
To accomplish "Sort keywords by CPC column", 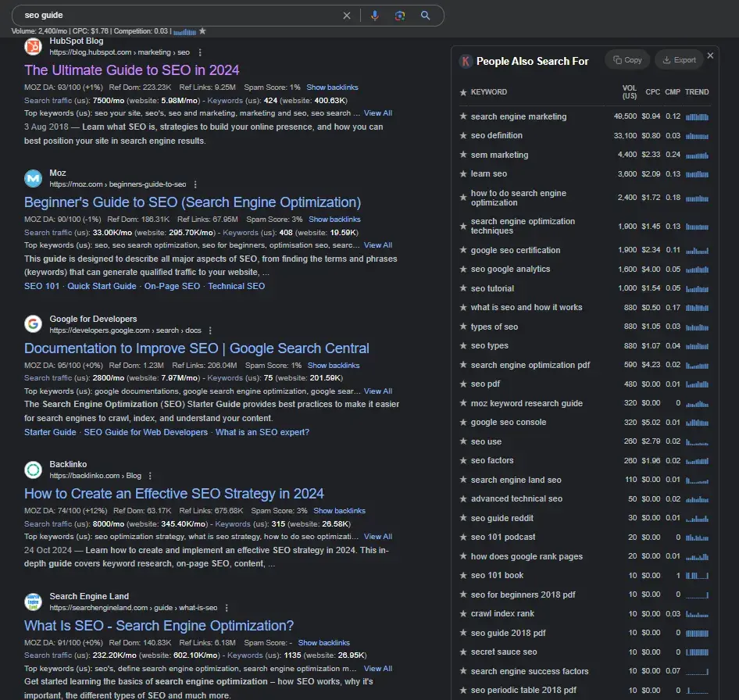I will [x=652, y=92].
